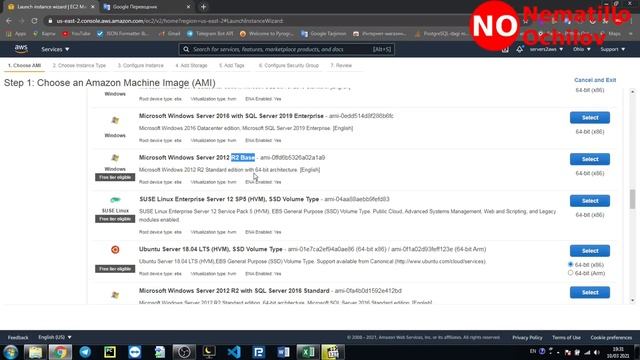This screenshot has width=640, height=360.
Task: Click the AWS logo home icon
Action: pos(21,49)
